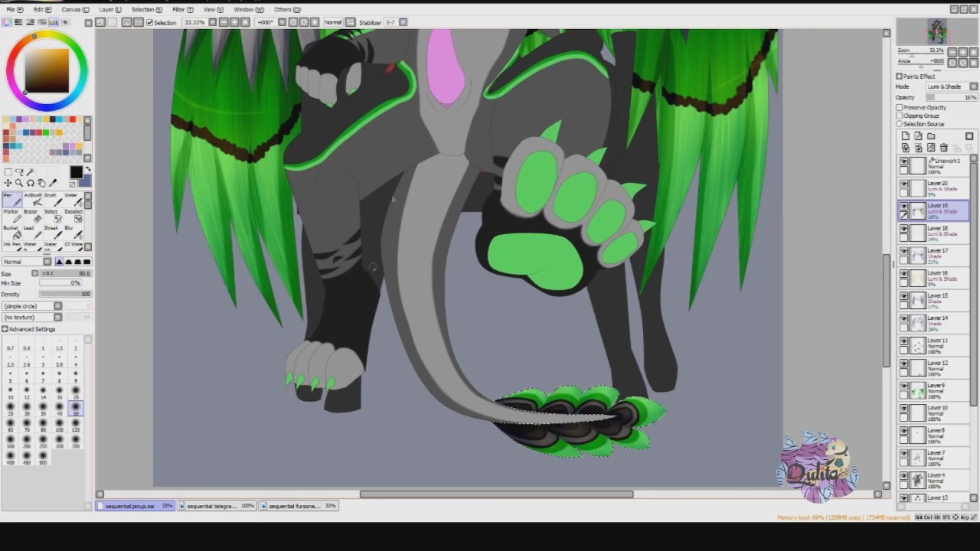Click the navigator canvas thumbnail
This screenshot has width=980, height=551.
point(938,31)
